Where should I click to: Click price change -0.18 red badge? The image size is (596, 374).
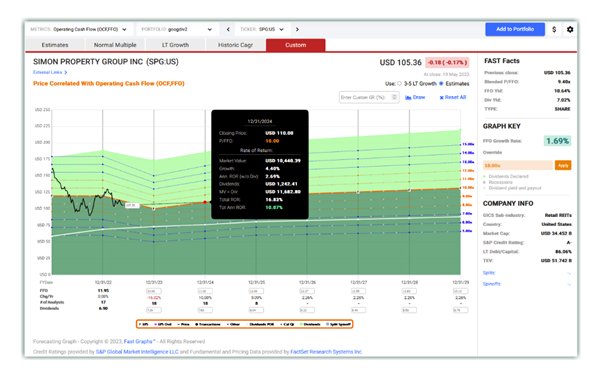(x=447, y=62)
